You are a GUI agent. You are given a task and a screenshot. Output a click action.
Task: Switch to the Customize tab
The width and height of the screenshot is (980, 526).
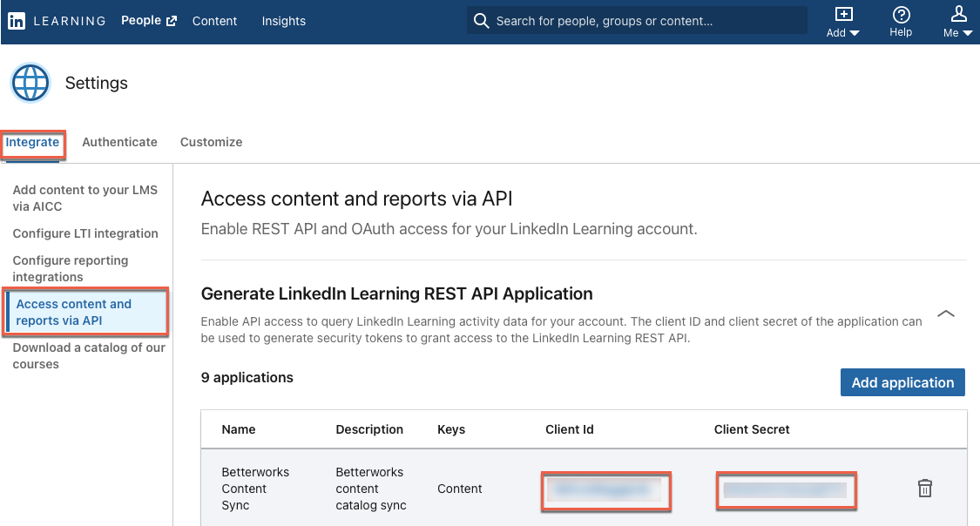tap(211, 142)
